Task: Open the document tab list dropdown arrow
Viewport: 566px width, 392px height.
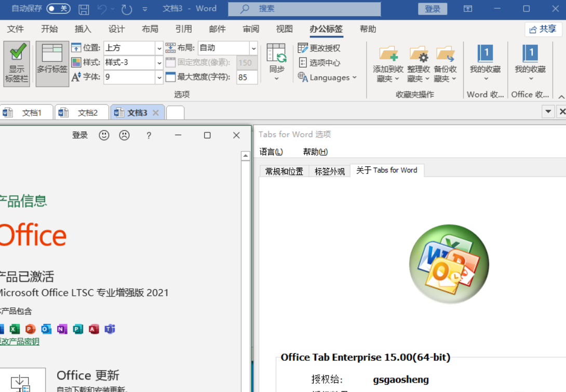Action: pos(548,112)
